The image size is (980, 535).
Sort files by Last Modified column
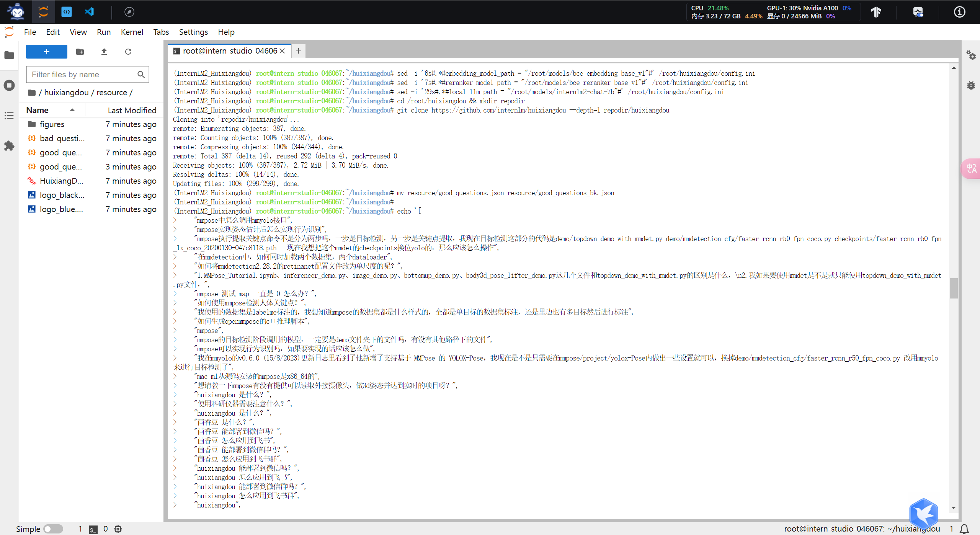pos(132,110)
